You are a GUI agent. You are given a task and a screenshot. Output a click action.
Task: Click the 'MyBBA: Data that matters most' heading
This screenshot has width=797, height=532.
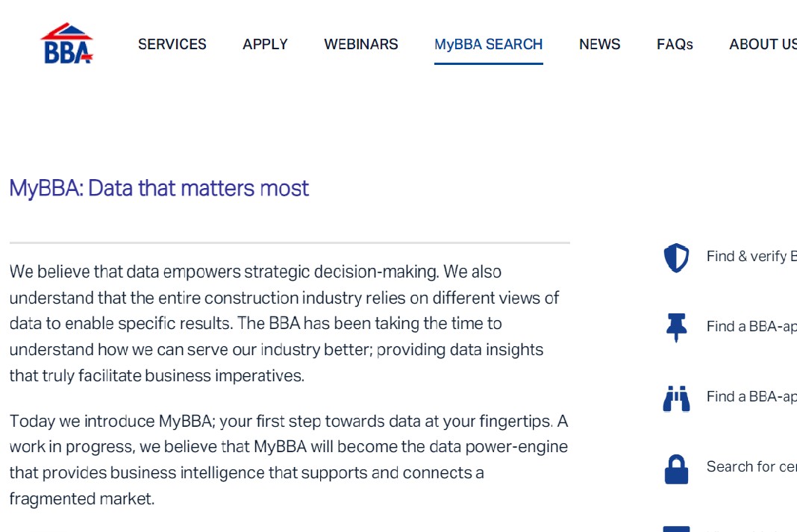point(159,188)
